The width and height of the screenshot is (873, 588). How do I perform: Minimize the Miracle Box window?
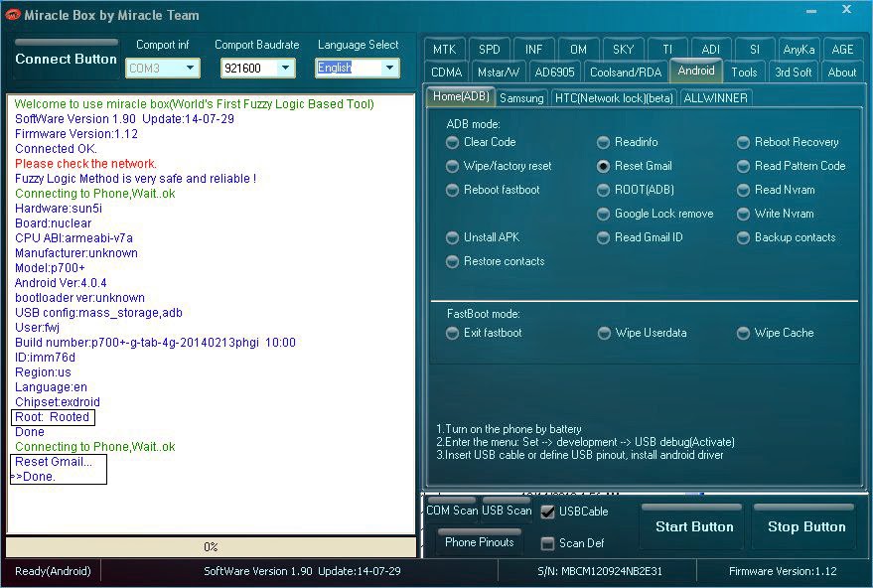point(811,11)
